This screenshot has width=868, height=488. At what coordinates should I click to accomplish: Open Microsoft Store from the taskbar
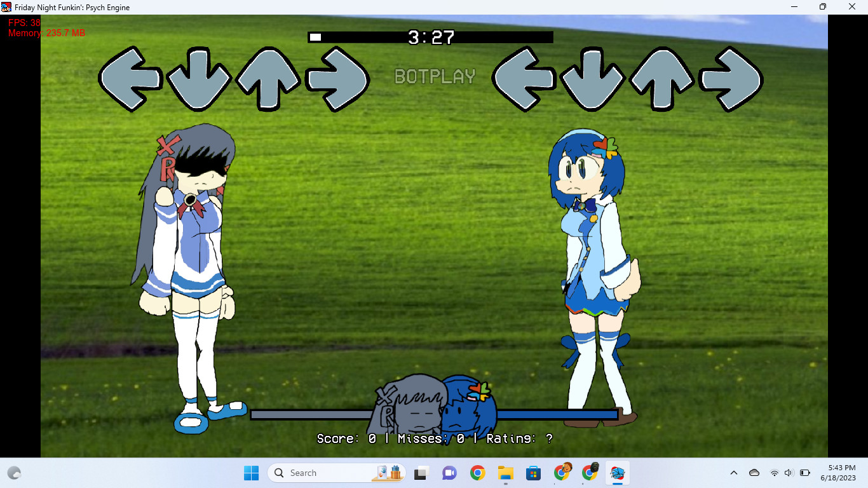point(533,473)
